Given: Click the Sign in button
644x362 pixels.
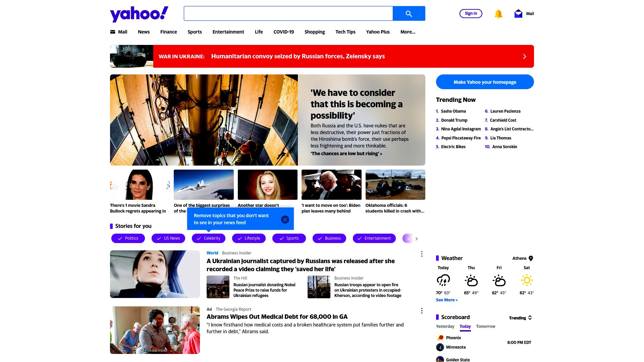Looking at the screenshot, I should pos(471,13).
